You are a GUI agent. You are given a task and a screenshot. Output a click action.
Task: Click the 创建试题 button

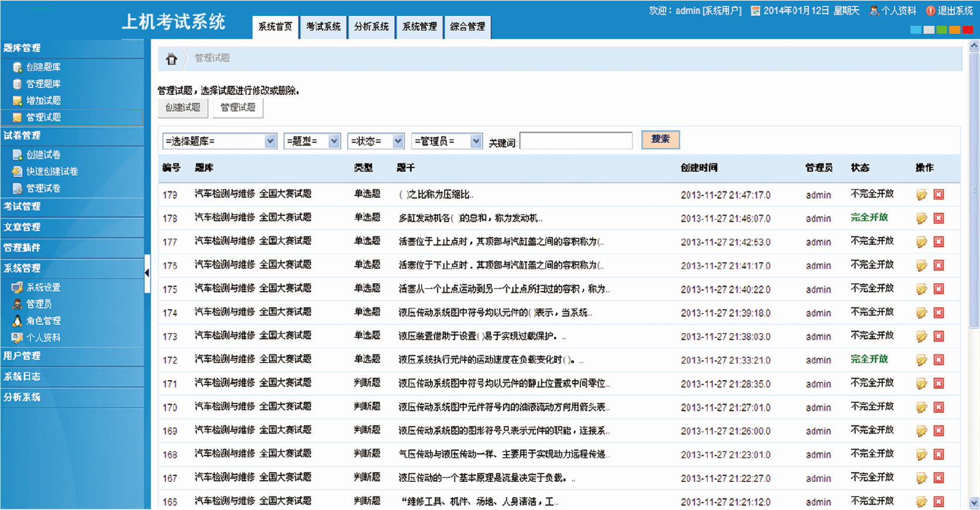[x=183, y=108]
